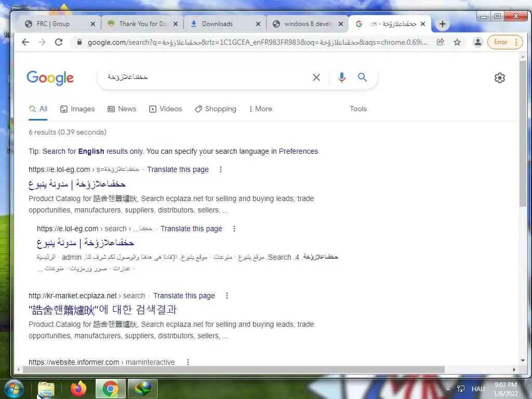532x399 pixels.
Task: Show hidden system tray icons
Action: (448, 389)
